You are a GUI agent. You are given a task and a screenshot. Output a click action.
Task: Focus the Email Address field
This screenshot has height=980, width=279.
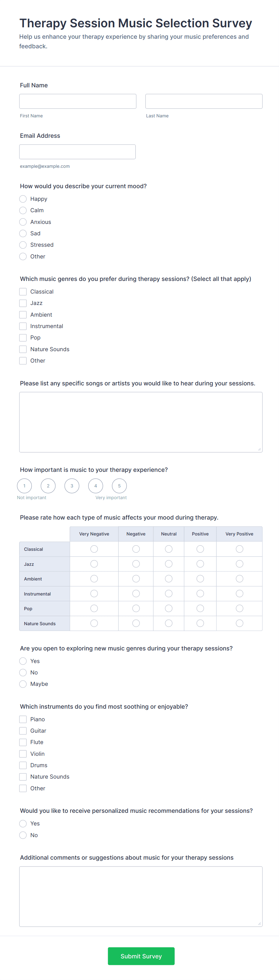click(77, 152)
